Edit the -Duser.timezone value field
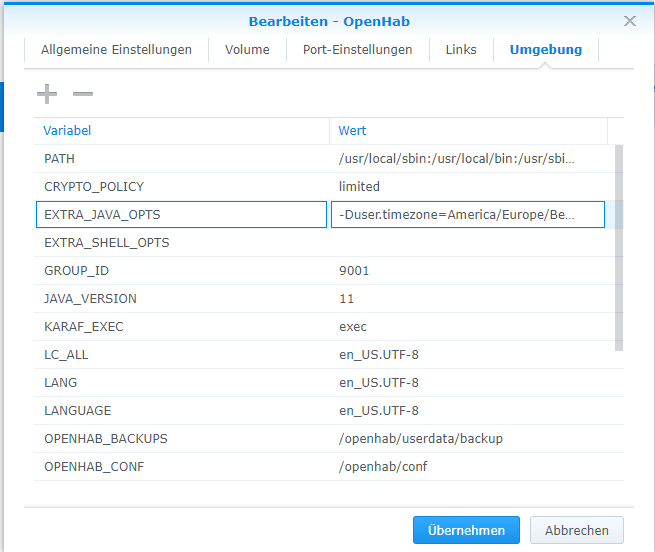This screenshot has height=552, width=655. click(x=467, y=215)
